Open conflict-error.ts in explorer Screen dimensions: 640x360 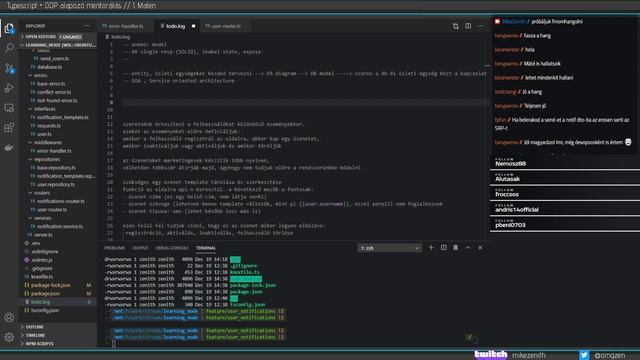pos(54,92)
